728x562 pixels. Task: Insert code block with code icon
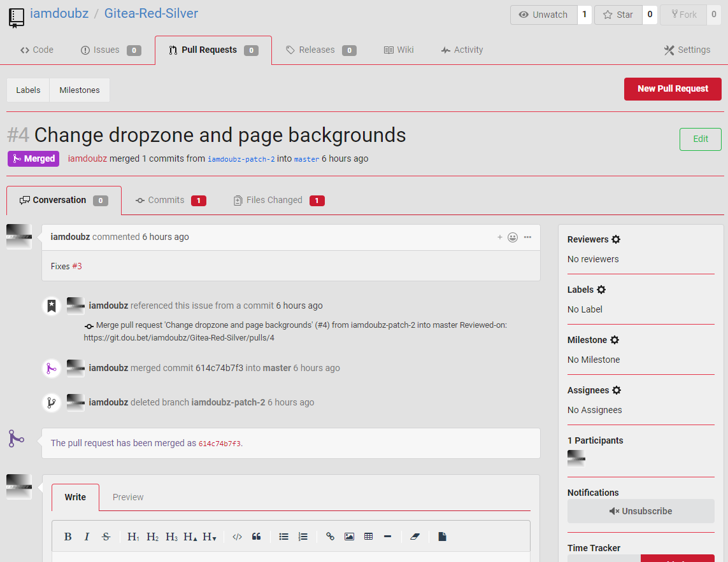pos(237,537)
